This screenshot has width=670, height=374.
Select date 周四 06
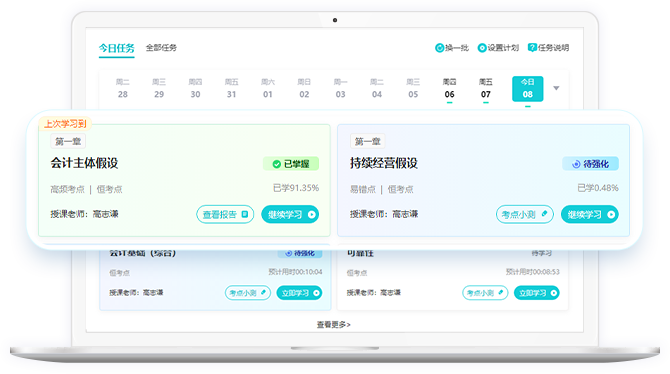click(450, 88)
